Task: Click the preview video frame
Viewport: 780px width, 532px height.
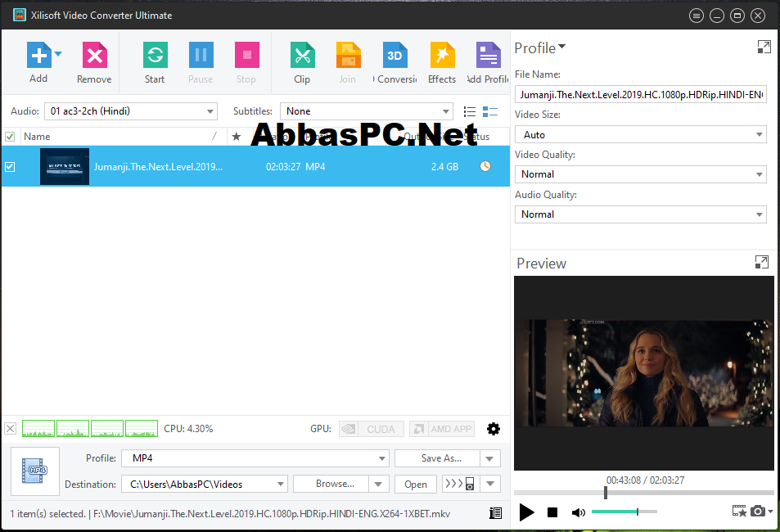Action: [644, 372]
